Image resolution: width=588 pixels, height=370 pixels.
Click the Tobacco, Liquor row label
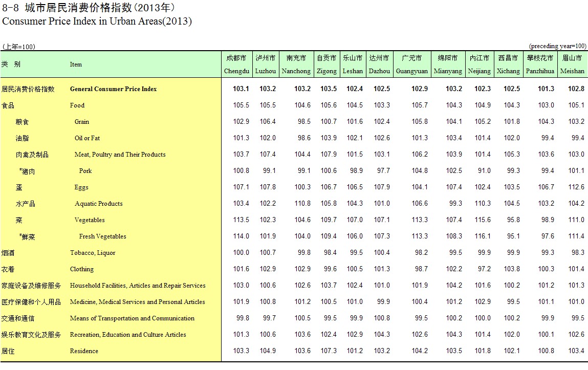pyautogui.click(x=93, y=253)
